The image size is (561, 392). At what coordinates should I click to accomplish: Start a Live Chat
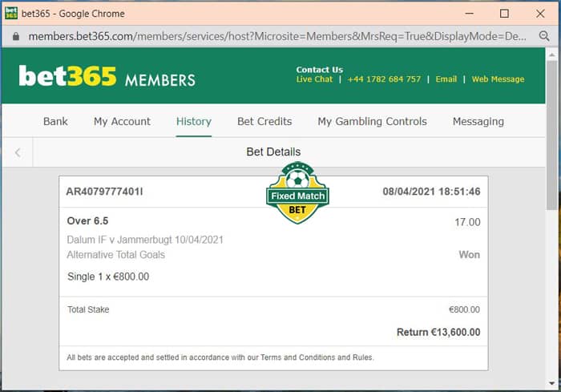tap(314, 79)
